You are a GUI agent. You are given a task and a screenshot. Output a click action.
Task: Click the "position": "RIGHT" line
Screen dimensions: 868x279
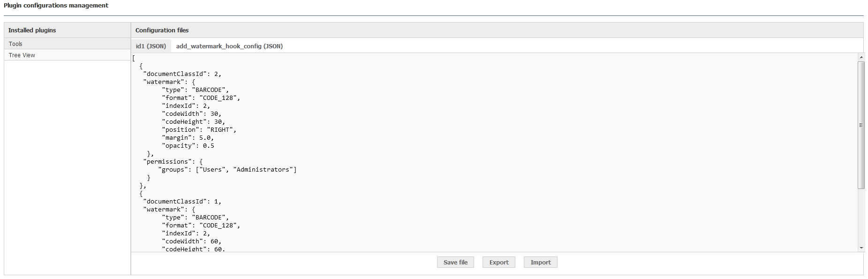pos(199,129)
